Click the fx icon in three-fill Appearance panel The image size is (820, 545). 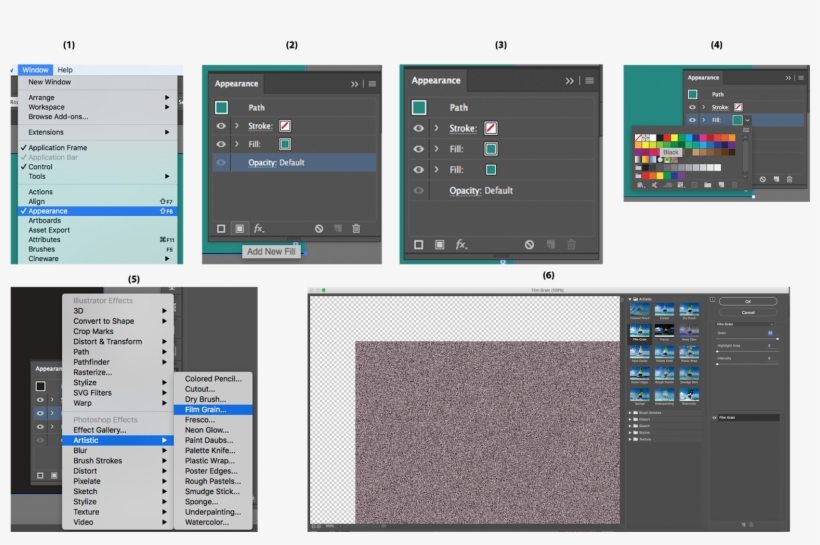[461, 245]
